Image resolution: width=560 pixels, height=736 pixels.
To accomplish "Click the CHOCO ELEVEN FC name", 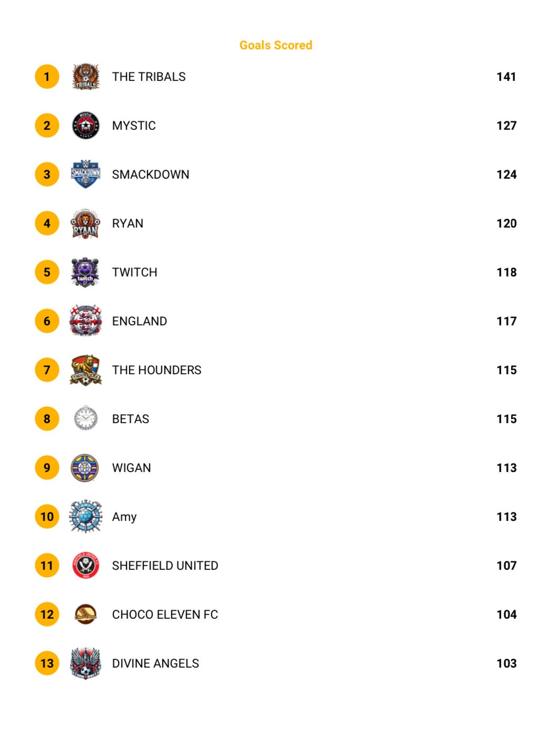I will pos(165,615).
